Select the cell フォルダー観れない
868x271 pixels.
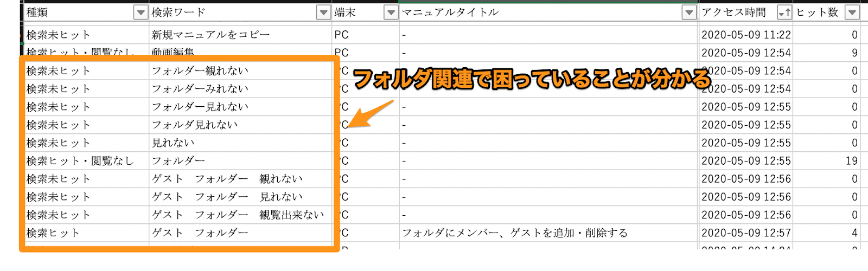tap(200, 71)
